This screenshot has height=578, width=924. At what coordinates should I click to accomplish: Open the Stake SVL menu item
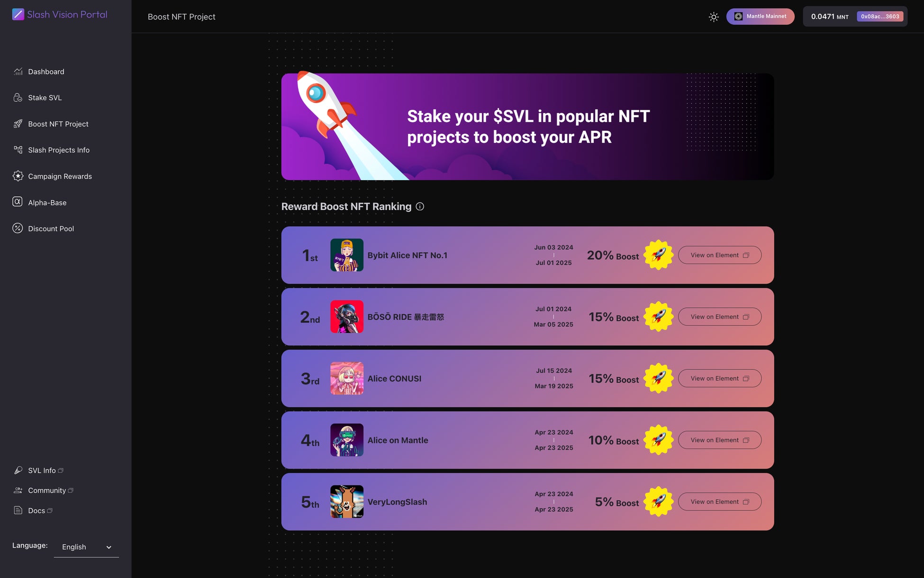tap(45, 98)
